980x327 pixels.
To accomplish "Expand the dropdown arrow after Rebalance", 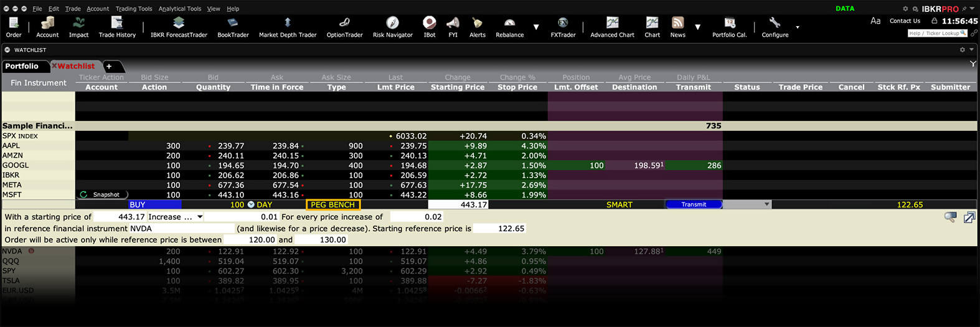I will pyautogui.click(x=536, y=27).
